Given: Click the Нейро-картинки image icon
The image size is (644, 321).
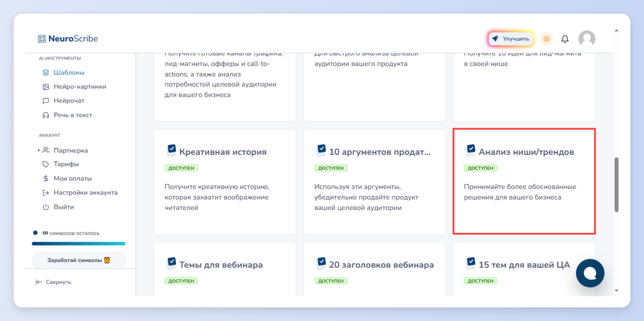Looking at the screenshot, I should coord(46,87).
